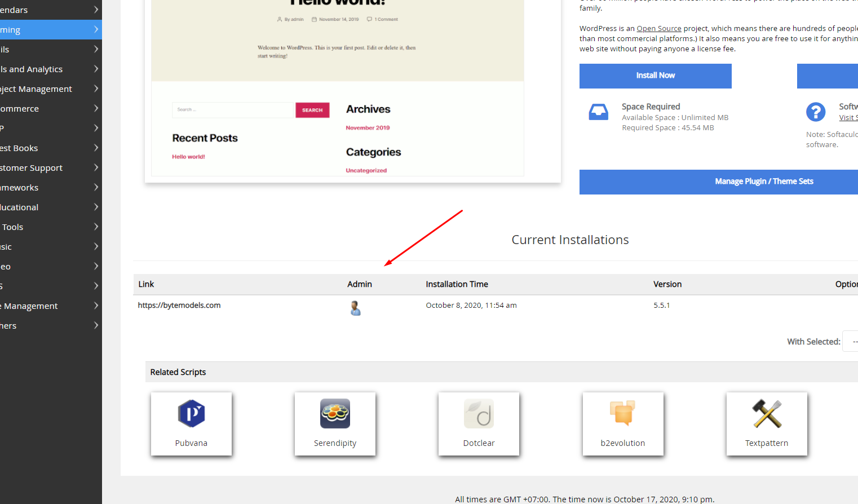Click the blue question mark support icon
Viewport: 858px width, 504px height.
pyautogui.click(x=815, y=112)
